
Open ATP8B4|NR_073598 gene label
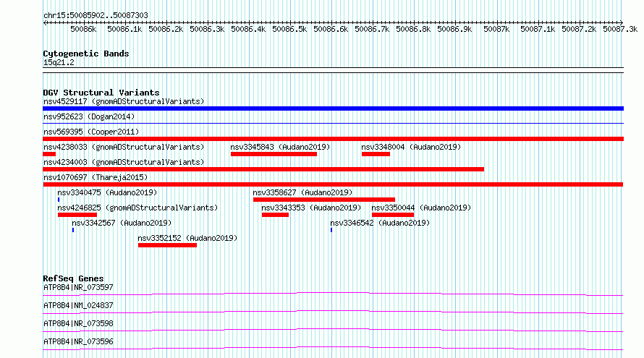pos(78,323)
